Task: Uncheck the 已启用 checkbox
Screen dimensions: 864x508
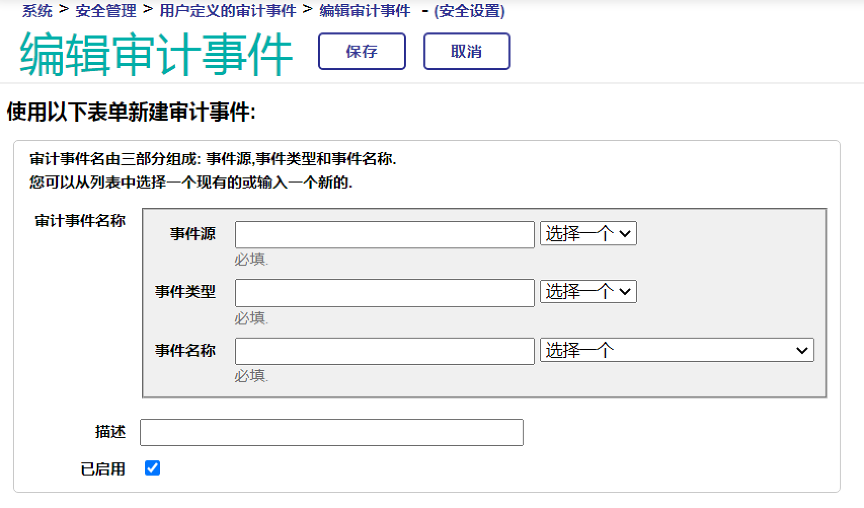Action: (x=153, y=468)
